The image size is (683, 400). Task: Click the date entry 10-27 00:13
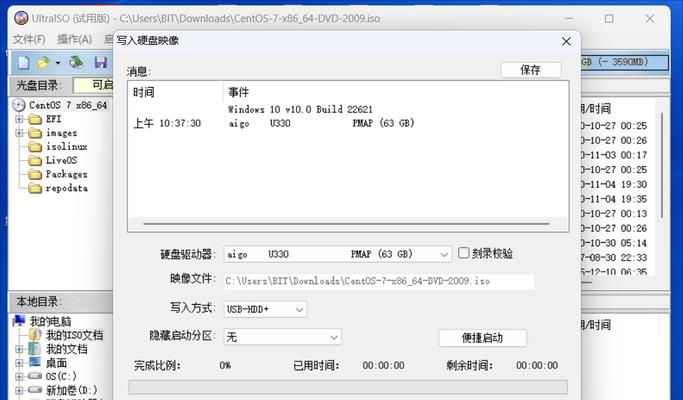(614, 214)
